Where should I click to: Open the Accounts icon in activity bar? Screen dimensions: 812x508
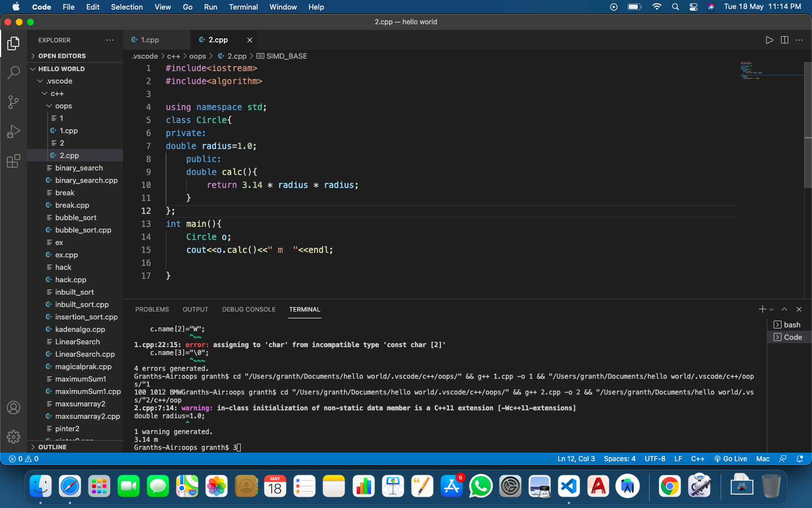[x=14, y=408]
